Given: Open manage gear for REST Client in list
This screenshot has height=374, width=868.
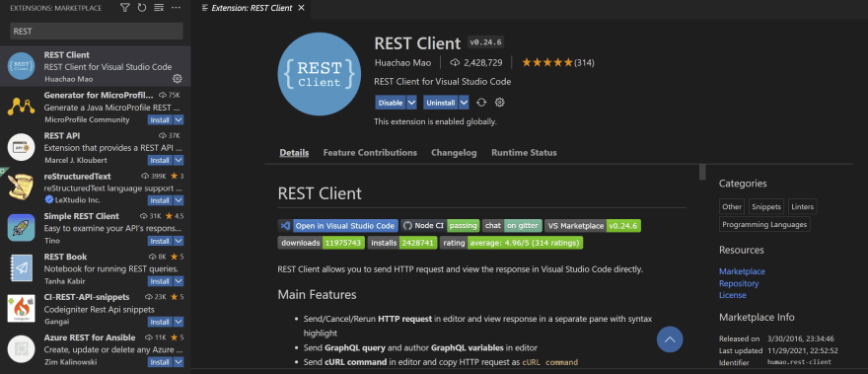Looking at the screenshot, I should pos(178,79).
